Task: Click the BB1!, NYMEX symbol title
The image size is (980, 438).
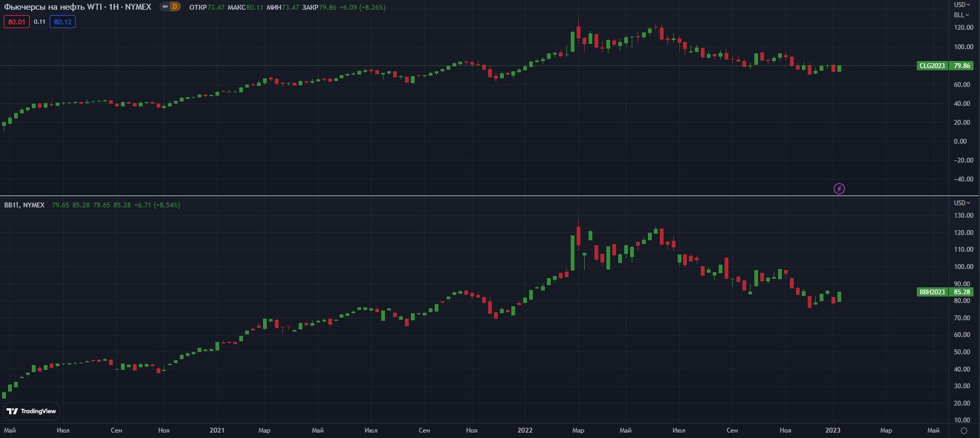Action: 24,205
